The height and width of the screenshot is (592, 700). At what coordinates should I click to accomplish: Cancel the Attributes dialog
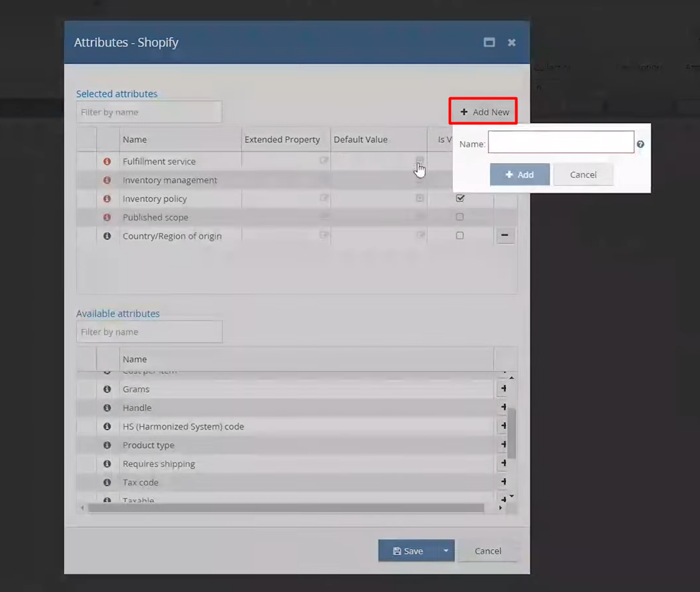[x=488, y=551]
